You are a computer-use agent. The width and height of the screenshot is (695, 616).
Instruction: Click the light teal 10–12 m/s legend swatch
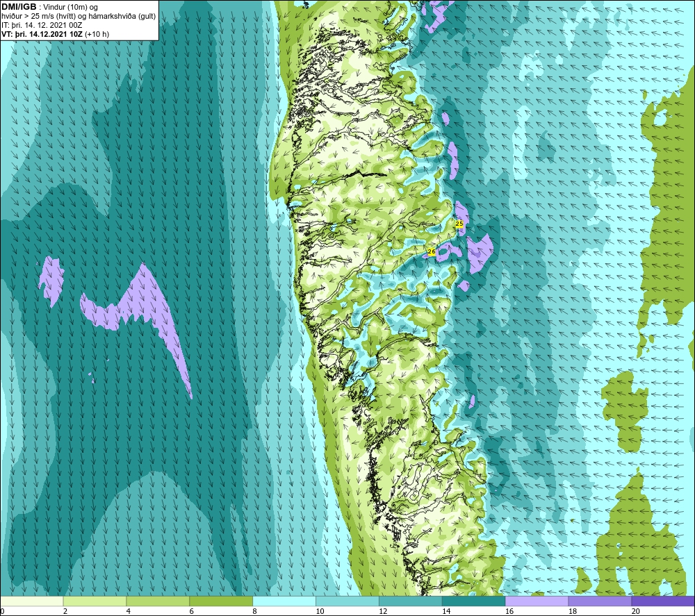tap(347, 601)
